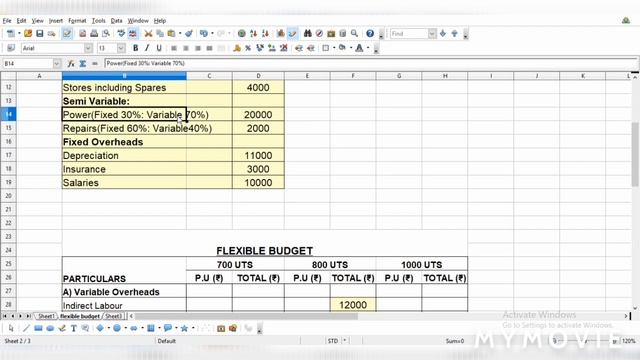Cut selection using the scissors icon
This screenshot has width=640, height=360.
[x=148, y=34]
